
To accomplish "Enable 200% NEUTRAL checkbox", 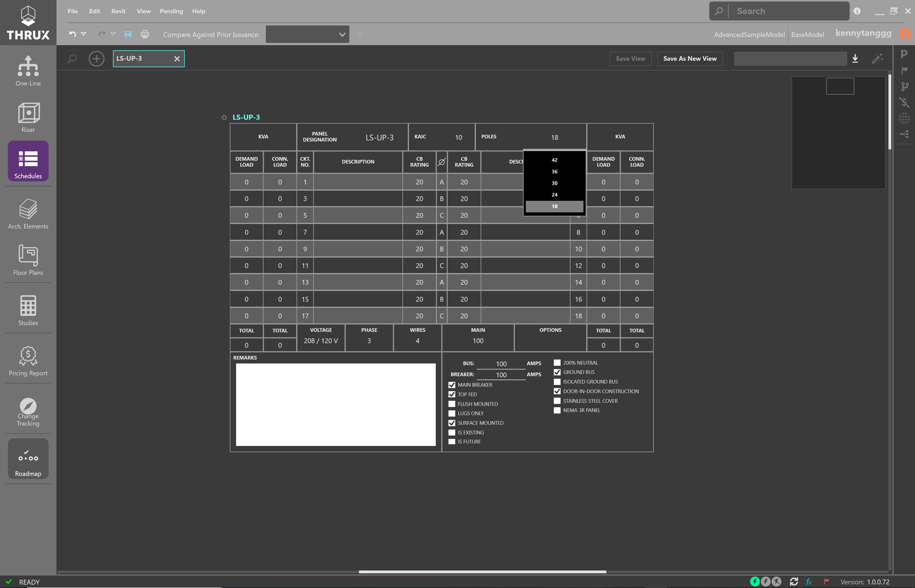I will (557, 363).
